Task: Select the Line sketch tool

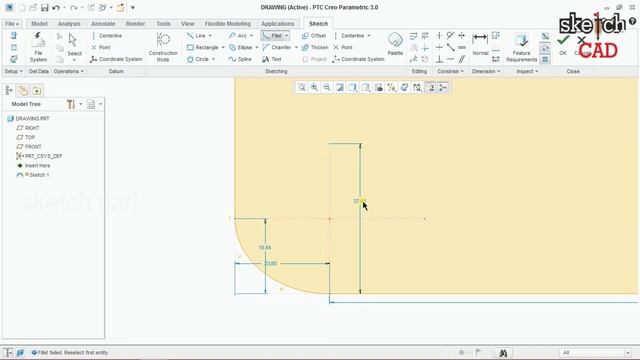Action: click(196, 36)
